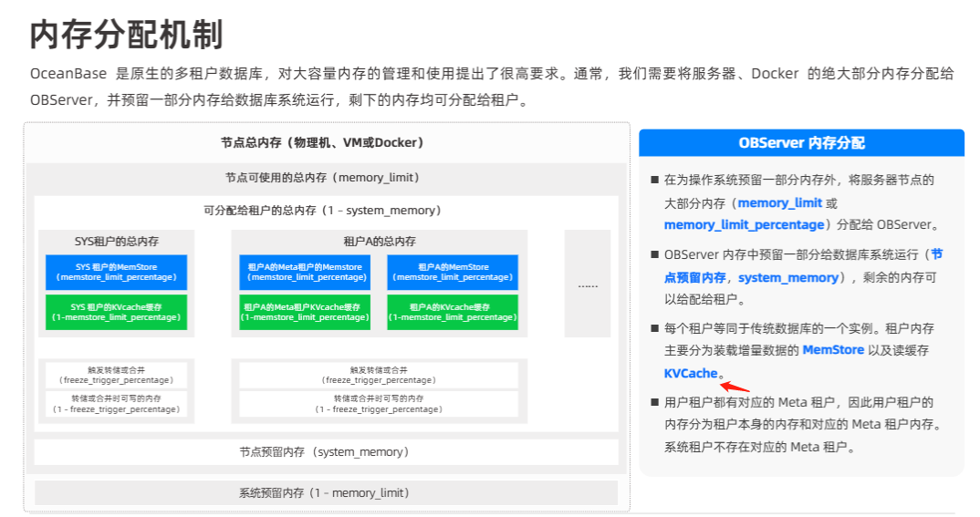Viewport: 980px width, 517px height.
Task: Click the blue 租户A的MemStore box
Action: [453, 273]
